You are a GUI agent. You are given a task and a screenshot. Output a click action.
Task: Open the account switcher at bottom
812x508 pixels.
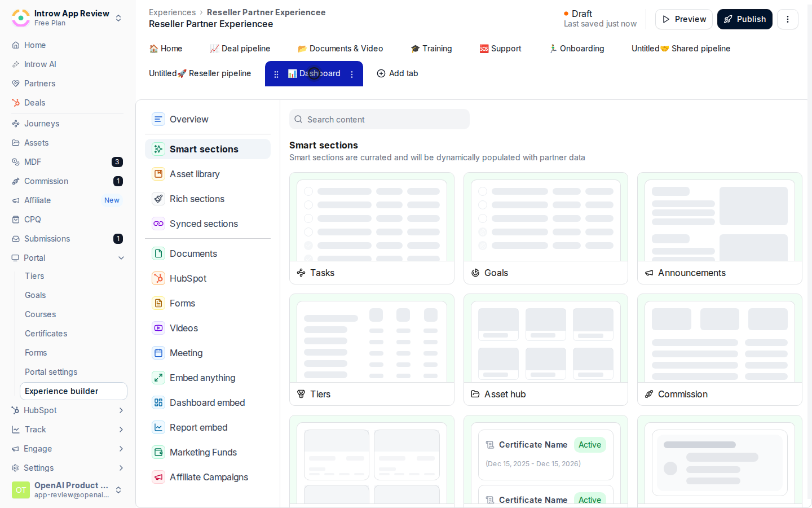point(118,490)
